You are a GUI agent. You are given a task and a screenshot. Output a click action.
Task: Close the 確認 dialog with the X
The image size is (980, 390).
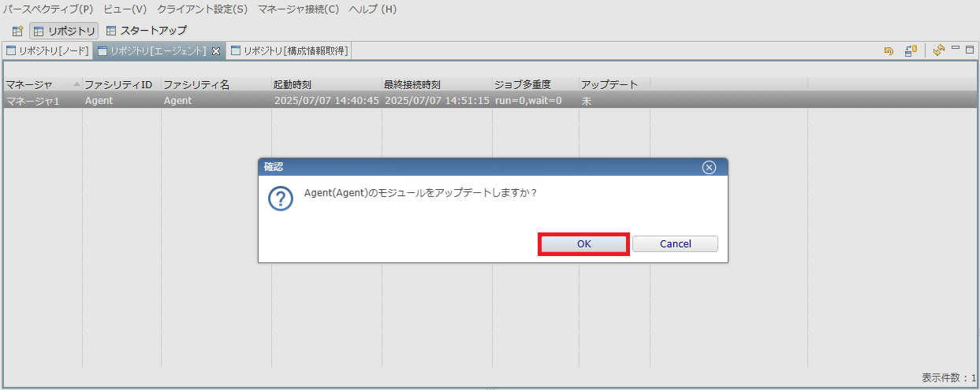(709, 167)
